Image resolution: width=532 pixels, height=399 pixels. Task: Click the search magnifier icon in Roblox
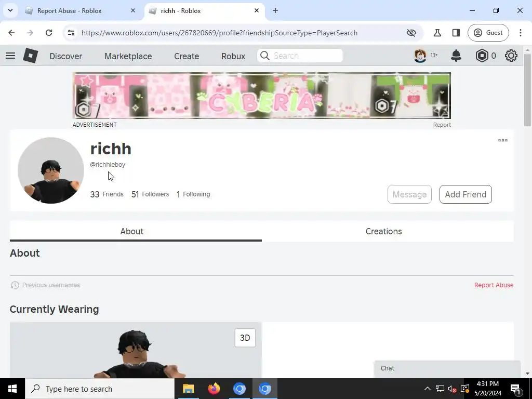pos(265,56)
